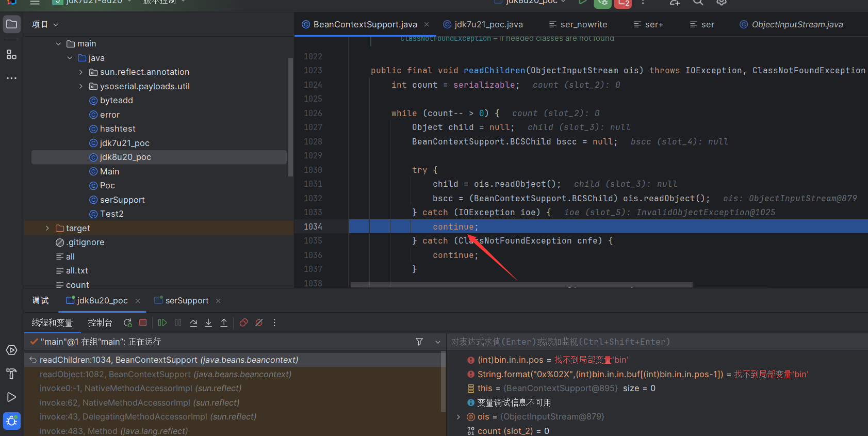Switch to jdk7u21_poc.java tab

click(483, 24)
